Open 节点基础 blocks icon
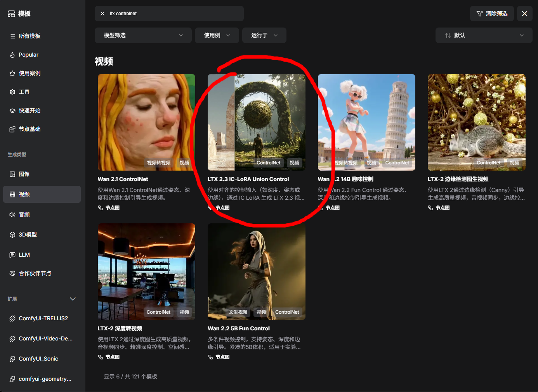Viewport: 538px width, 392px height. point(12,129)
